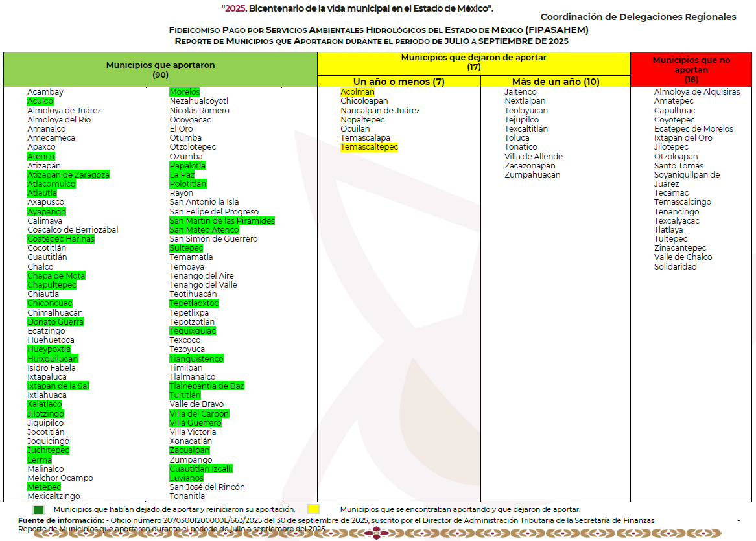756x541 pixels.
Task: Click the 'Más de un año (10)' column header
Action: (555, 82)
